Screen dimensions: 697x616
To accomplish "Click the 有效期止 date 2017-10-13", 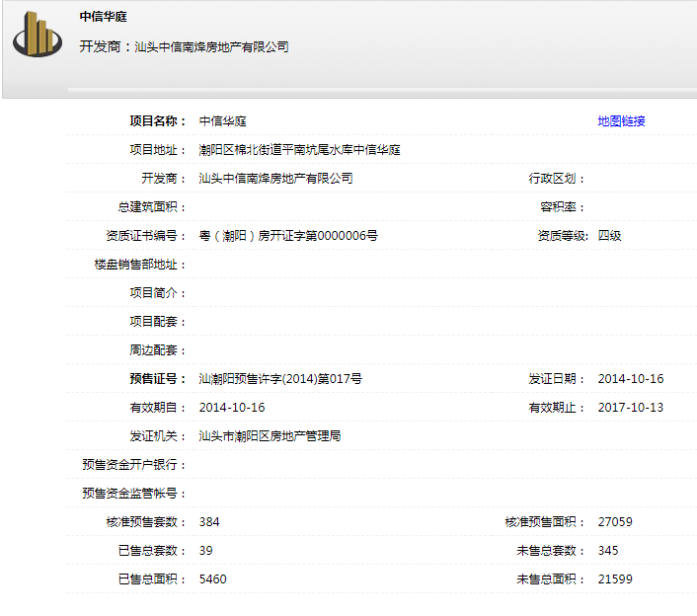I will [630, 408].
